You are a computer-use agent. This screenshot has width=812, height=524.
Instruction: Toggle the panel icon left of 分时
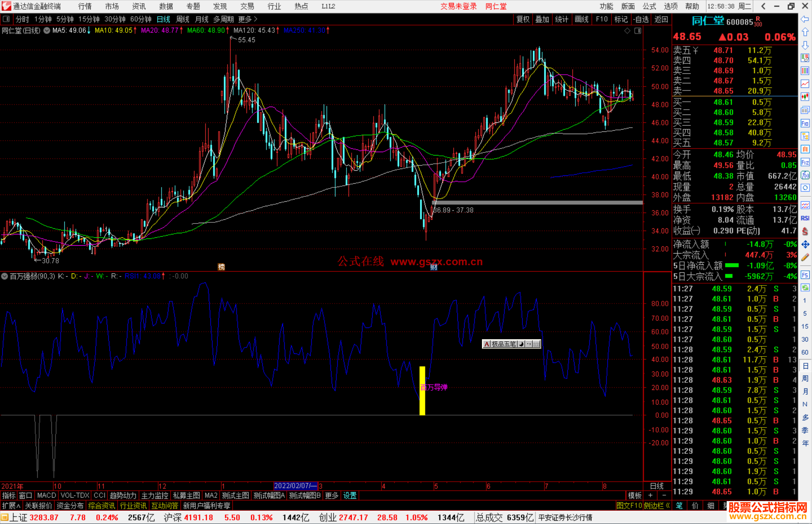[6, 19]
